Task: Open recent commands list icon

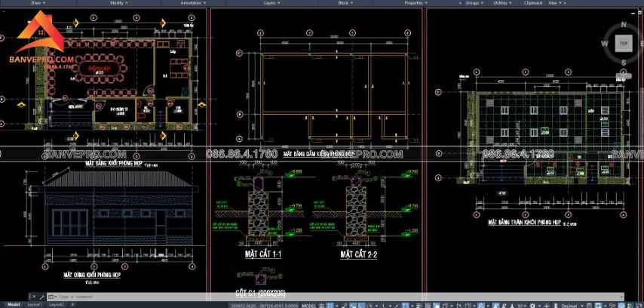Action: 51,296
